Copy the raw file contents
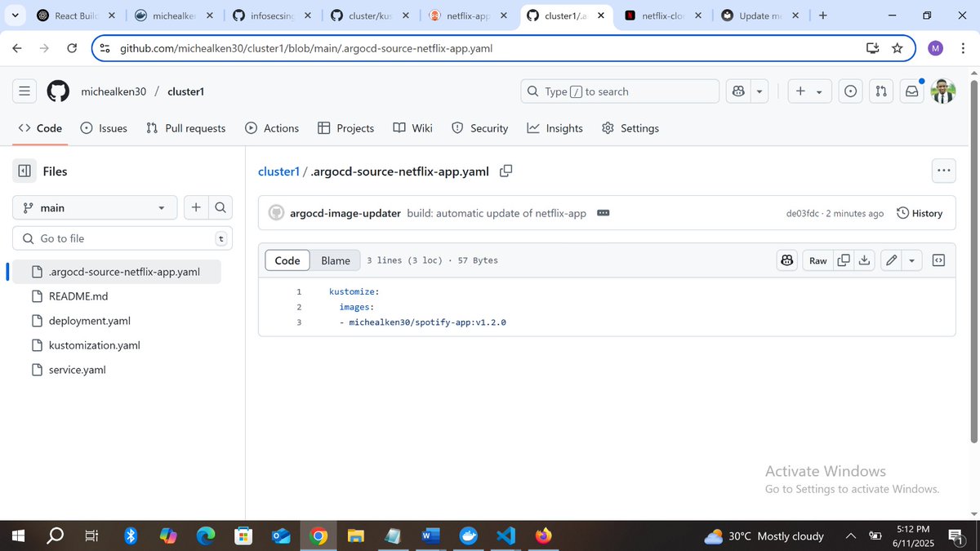The width and height of the screenshot is (980, 551). click(x=844, y=260)
